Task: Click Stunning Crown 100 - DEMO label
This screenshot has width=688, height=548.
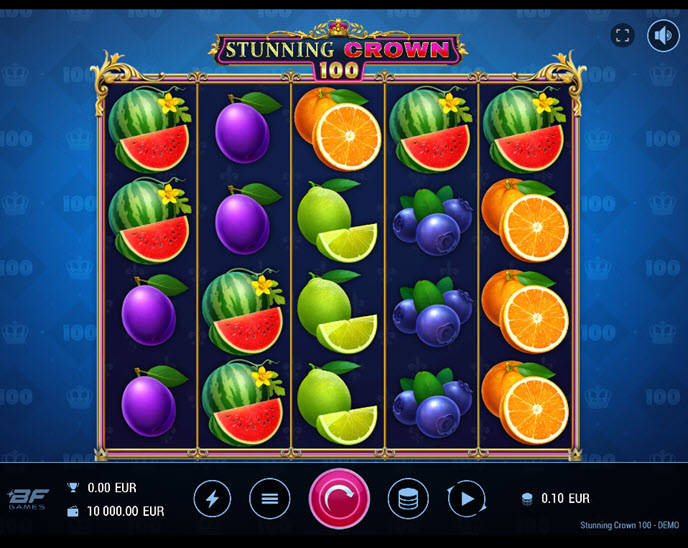Action: click(629, 525)
